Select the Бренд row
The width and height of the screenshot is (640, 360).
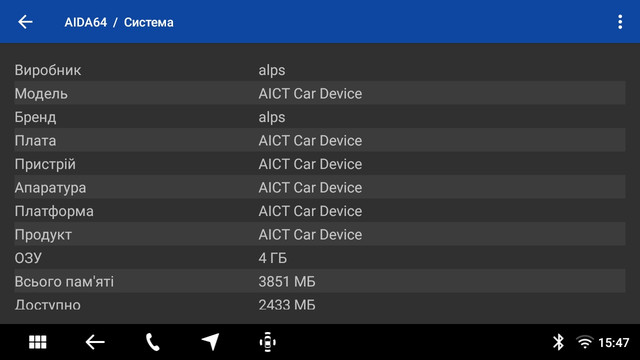[x=320, y=117]
